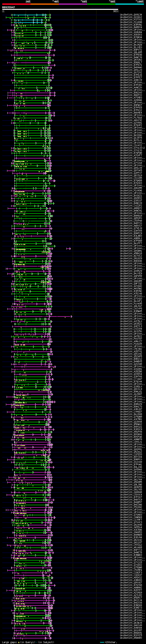Click the UniRef100_Q2V4A1 label
146x644 pixels.
[131, 123]
